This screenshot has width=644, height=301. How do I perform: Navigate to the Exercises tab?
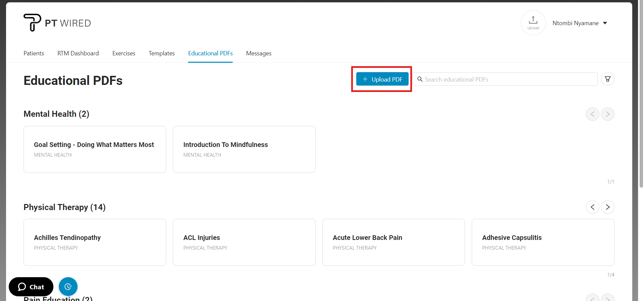coord(124,53)
